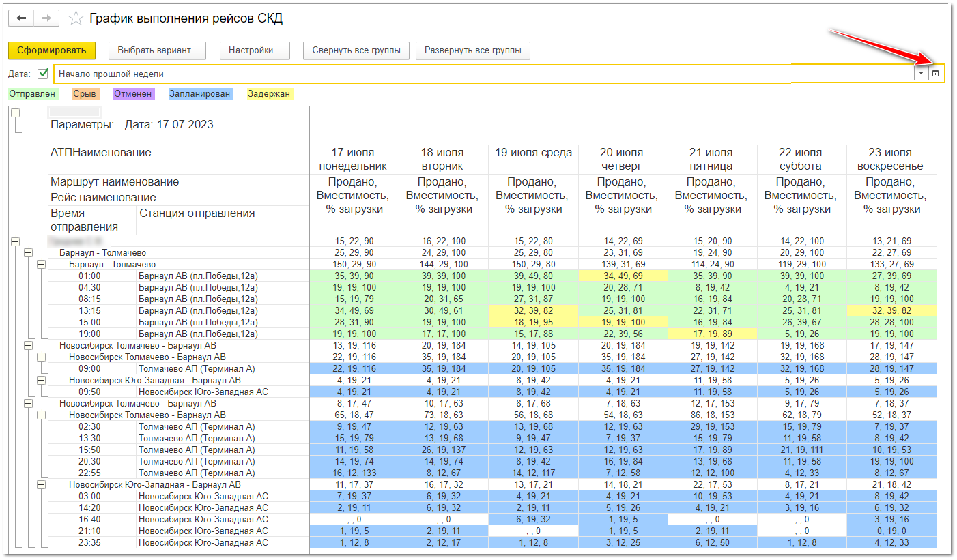The width and height of the screenshot is (957, 560).
Task: Select the 19 июля среда column header
Action: coord(533,153)
